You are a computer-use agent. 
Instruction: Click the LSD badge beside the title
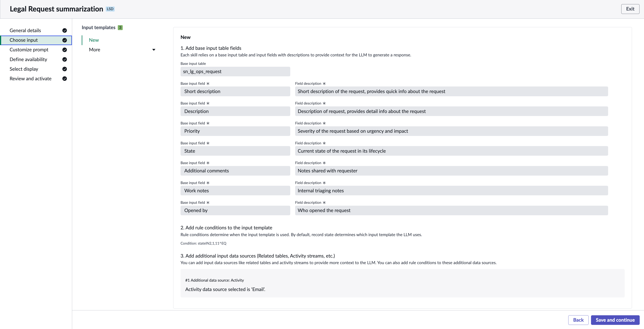(x=110, y=9)
